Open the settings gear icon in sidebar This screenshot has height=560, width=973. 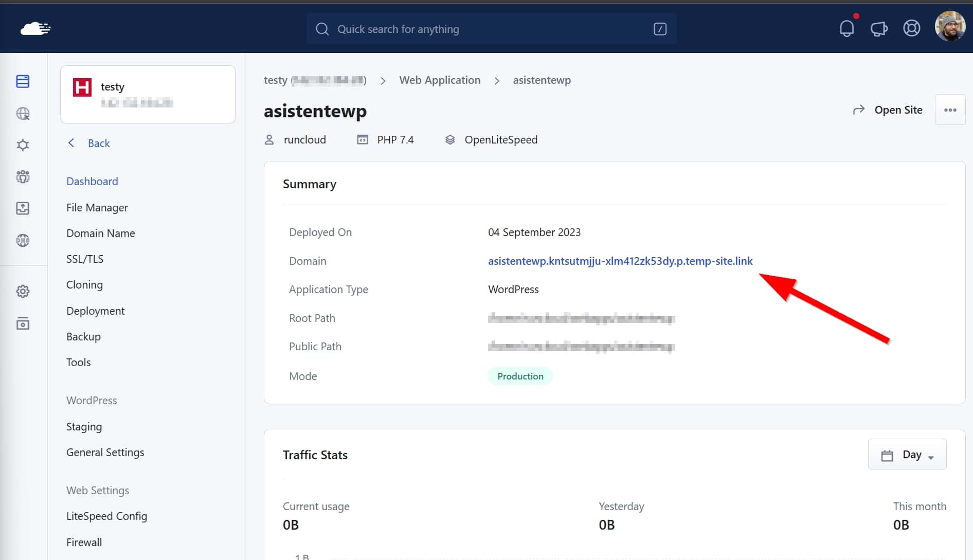(23, 292)
